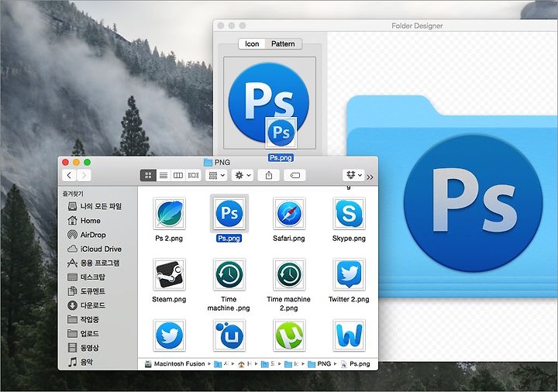Open 나의 모든 파일 in sidebar
The height and width of the screenshot is (392, 558).
(x=95, y=206)
